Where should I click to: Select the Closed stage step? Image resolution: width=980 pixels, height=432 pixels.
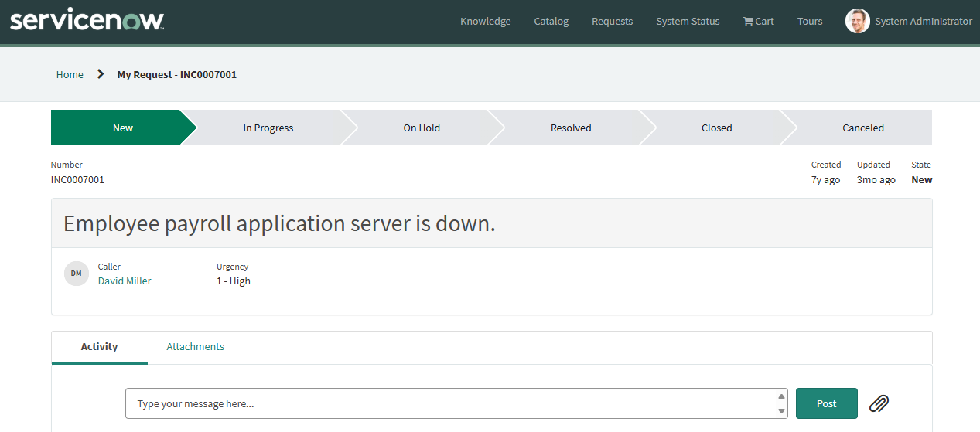717,128
